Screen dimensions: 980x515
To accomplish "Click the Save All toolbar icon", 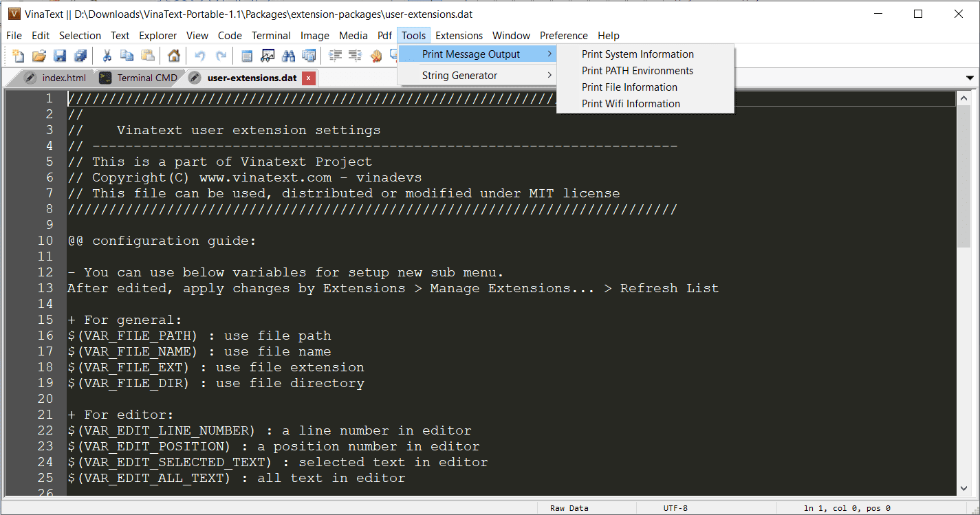I will (x=80, y=56).
